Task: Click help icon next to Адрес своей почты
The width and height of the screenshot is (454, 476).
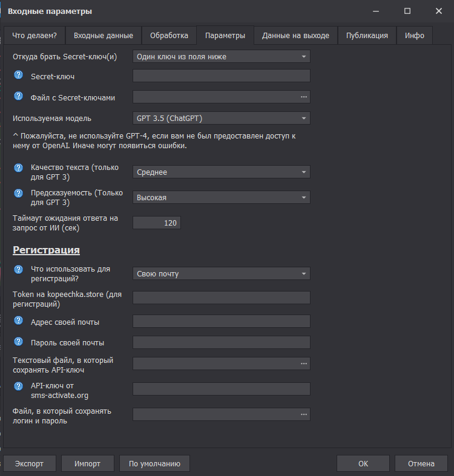Action: pyautogui.click(x=18, y=321)
